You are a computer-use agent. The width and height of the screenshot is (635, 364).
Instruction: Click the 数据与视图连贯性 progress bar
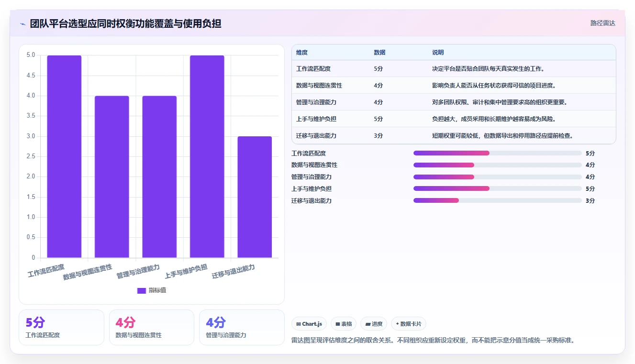[498, 165]
